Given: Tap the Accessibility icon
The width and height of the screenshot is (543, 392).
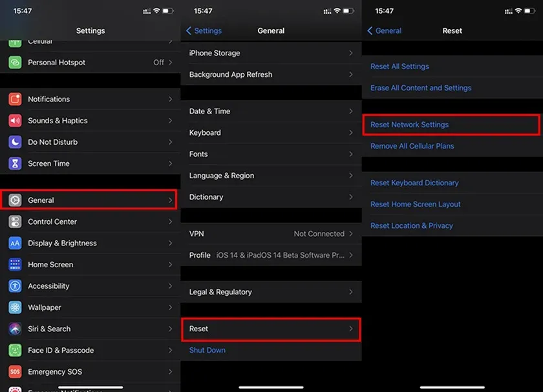Looking at the screenshot, I should click(x=16, y=285).
